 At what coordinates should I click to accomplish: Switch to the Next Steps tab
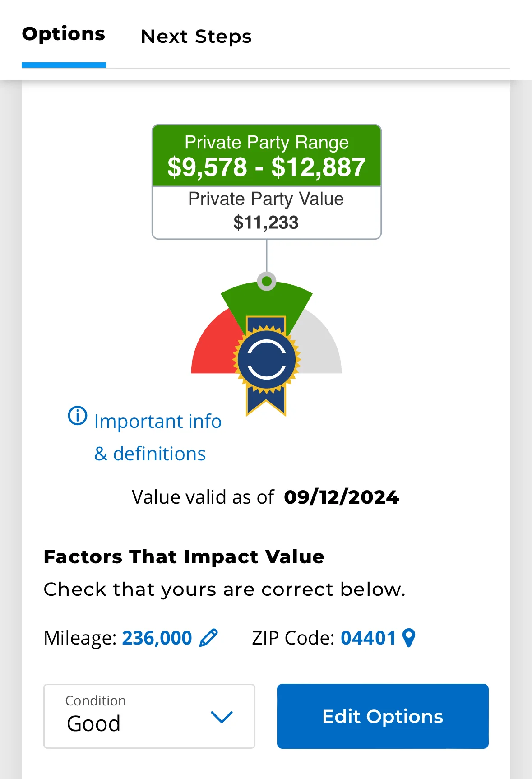tap(196, 37)
